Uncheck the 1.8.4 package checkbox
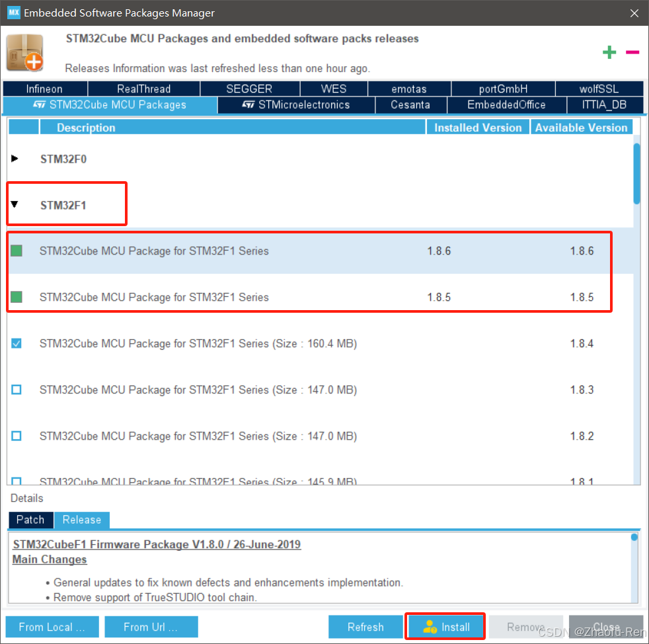The height and width of the screenshot is (644, 649). [x=17, y=343]
